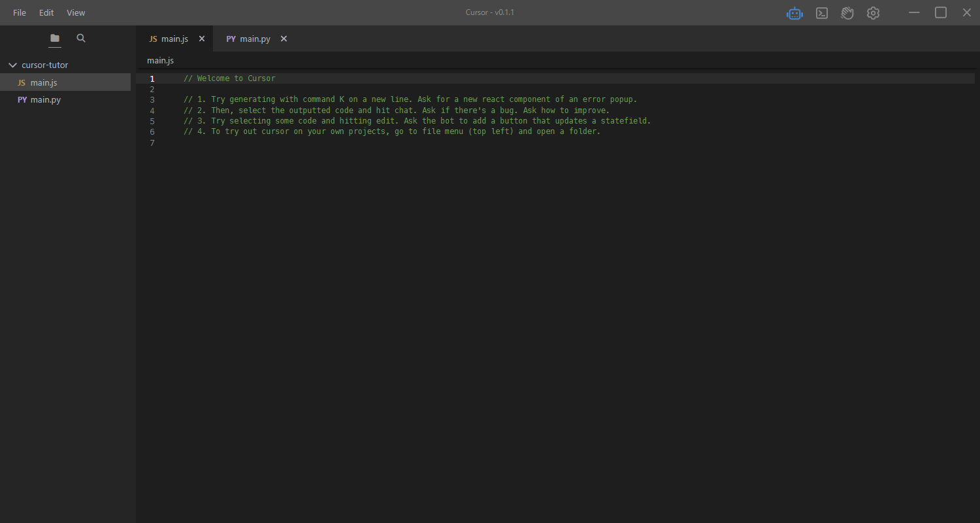Click the waving hand feedback icon
The height and width of the screenshot is (523, 980).
click(847, 13)
